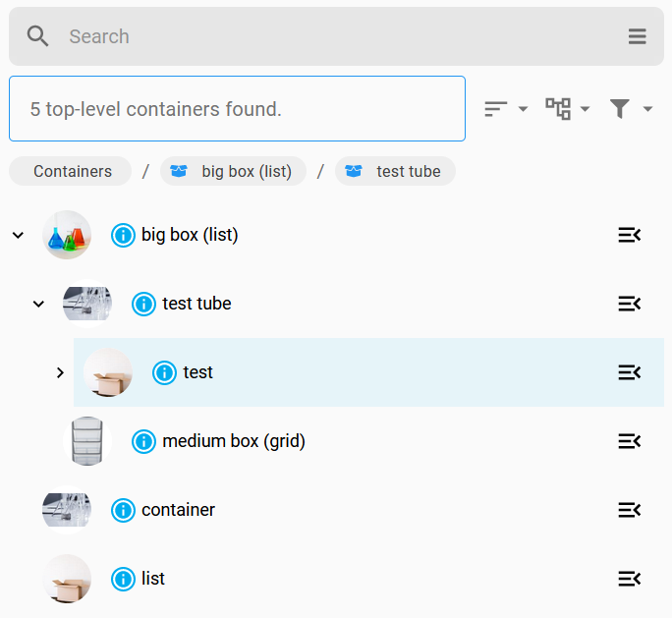This screenshot has height=618, width=672.
Task: Open the hamburger menu in search bar
Action: pos(638,36)
